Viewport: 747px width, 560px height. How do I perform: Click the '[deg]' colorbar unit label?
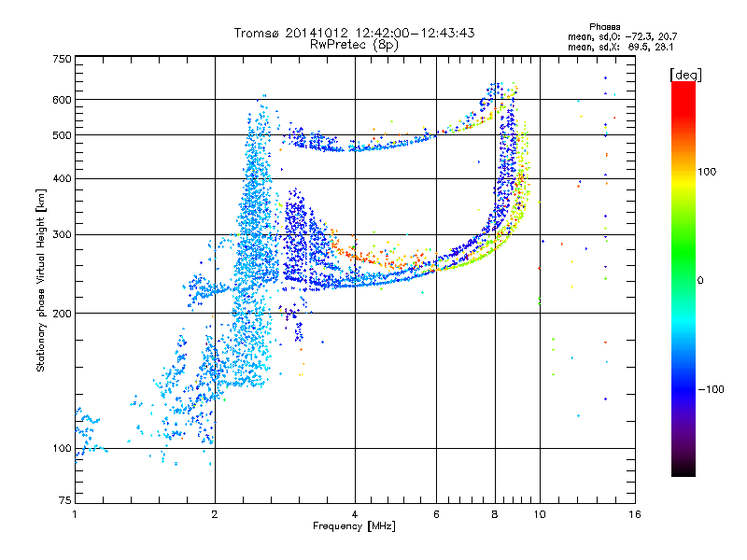click(x=685, y=75)
